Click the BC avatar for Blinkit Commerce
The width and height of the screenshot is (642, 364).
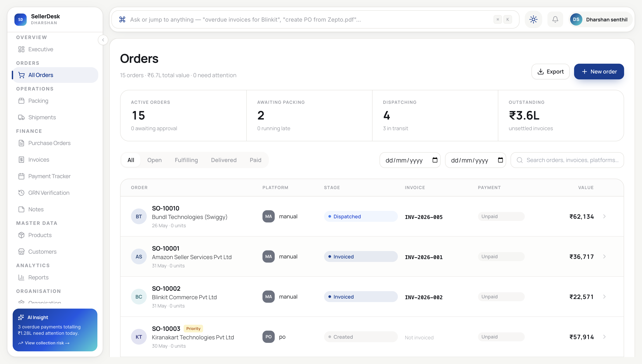click(139, 297)
